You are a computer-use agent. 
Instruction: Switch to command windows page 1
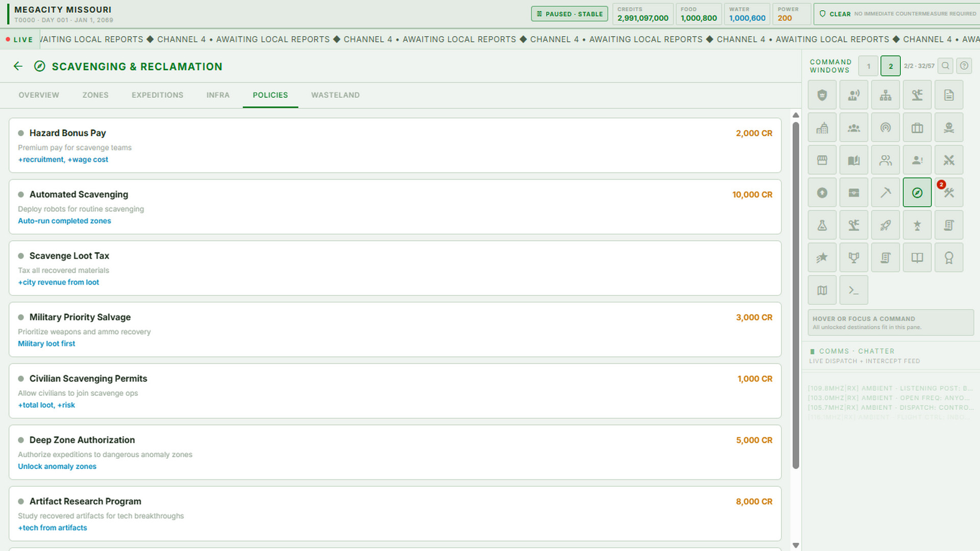[x=868, y=66]
